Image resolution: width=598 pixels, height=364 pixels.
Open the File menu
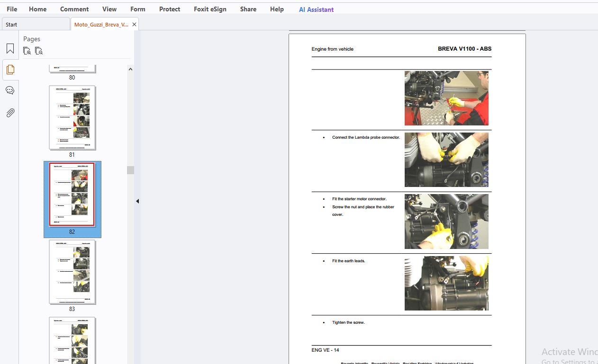click(12, 9)
